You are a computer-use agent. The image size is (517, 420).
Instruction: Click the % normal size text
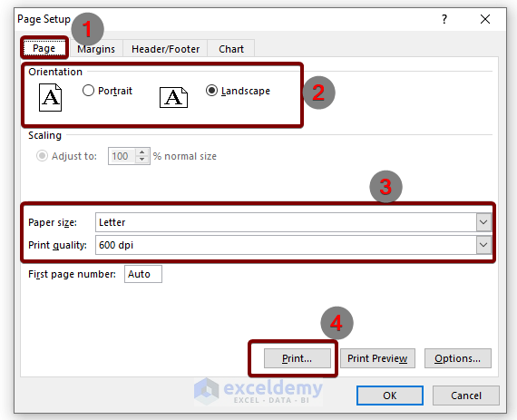tap(185, 156)
